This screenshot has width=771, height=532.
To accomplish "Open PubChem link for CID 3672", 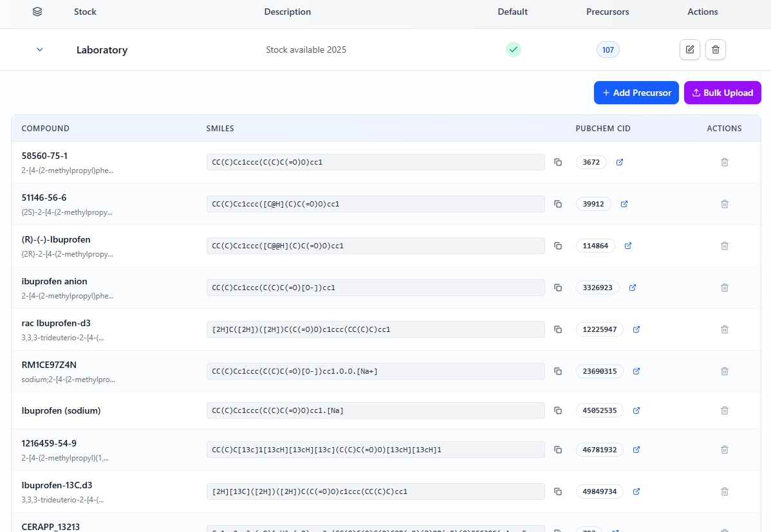I will [619, 162].
